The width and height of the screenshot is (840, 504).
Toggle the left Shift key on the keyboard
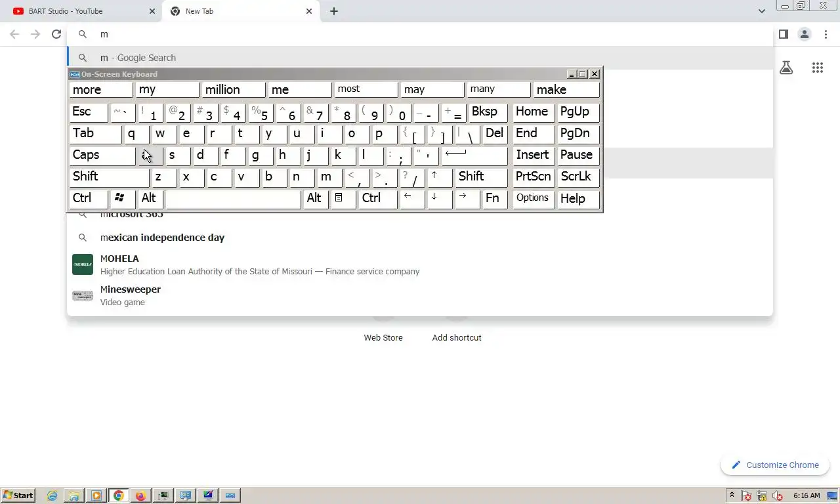[x=109, y=177]
